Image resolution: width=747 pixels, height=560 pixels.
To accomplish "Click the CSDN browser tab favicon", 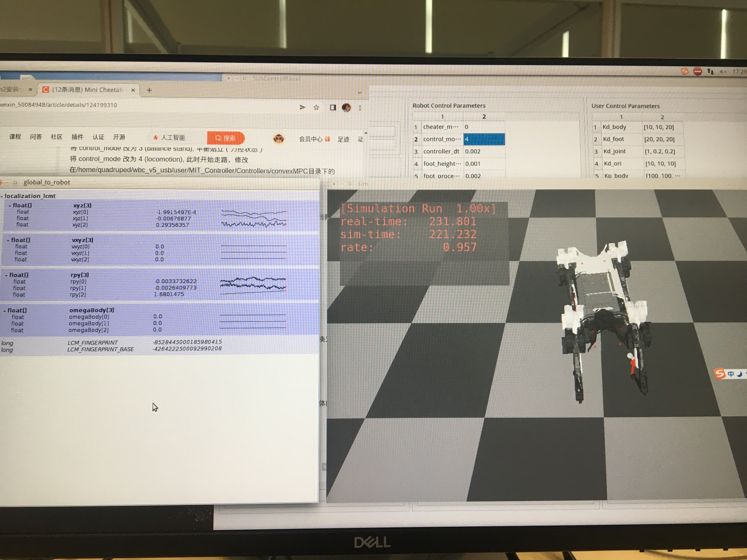I will [46, 89].
